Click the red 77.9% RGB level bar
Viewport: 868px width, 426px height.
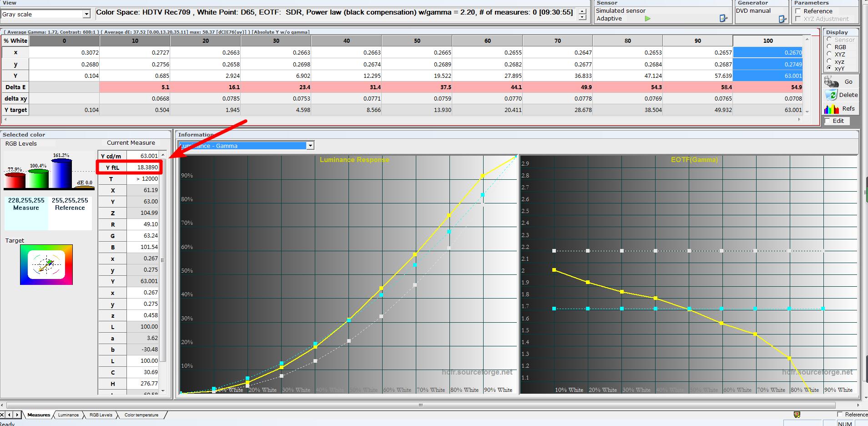[15, 181]
